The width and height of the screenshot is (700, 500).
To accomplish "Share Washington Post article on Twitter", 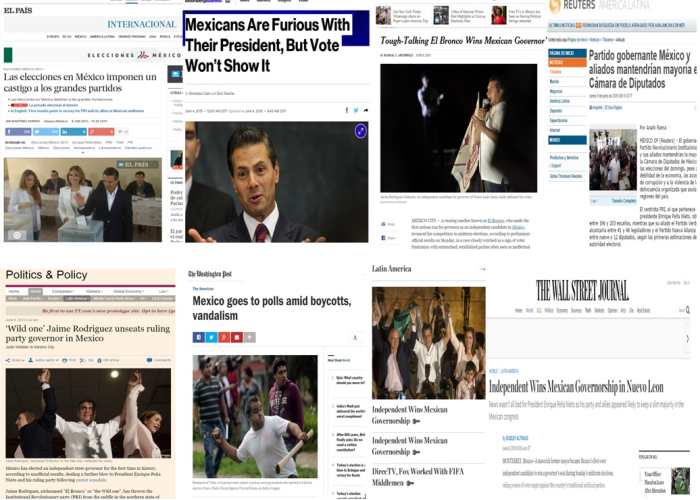I will [x=212, y=337].
